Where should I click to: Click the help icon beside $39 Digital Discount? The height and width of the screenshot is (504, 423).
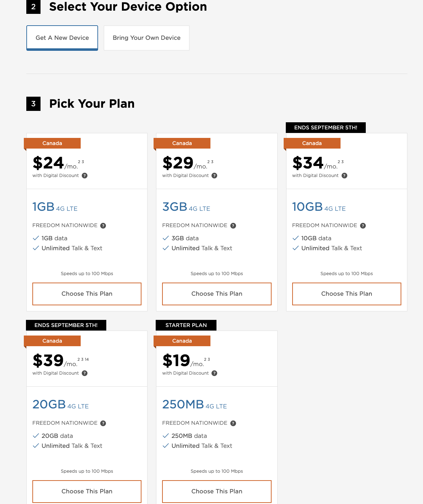[85, 373]
